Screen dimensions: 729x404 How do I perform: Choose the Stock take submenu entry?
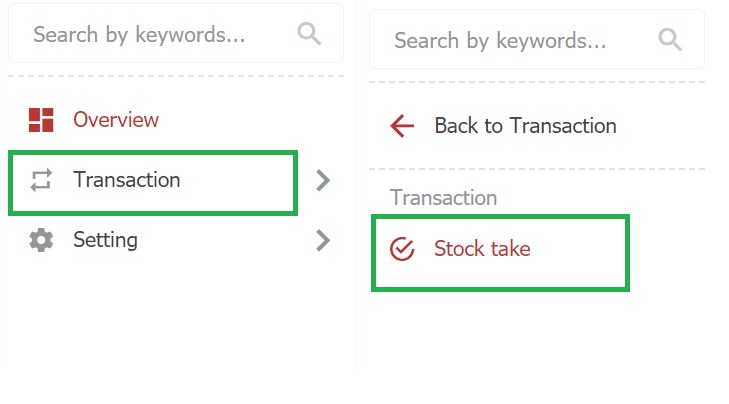coord(482,249)
